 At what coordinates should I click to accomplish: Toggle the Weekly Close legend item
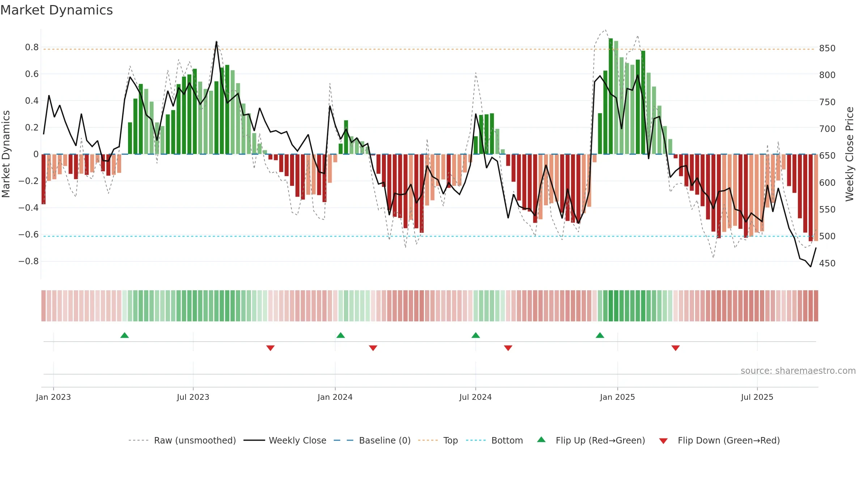285,440
